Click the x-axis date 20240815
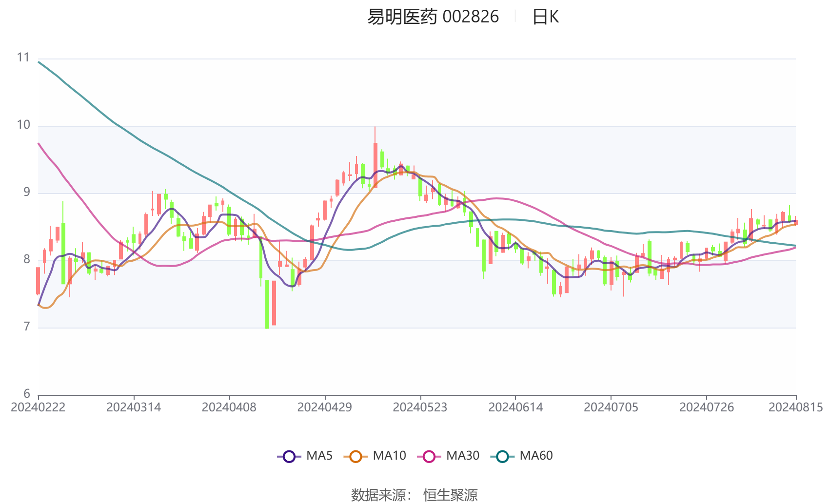 pyautogui.click(x=796, y=407)
